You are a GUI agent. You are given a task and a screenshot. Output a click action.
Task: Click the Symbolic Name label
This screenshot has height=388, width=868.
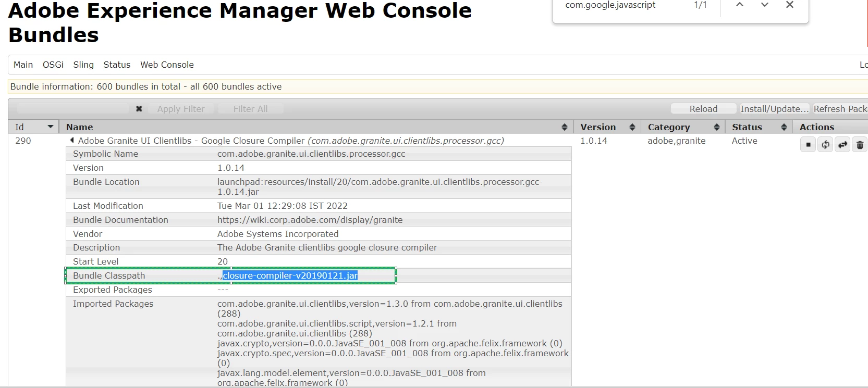pos(105,154)
